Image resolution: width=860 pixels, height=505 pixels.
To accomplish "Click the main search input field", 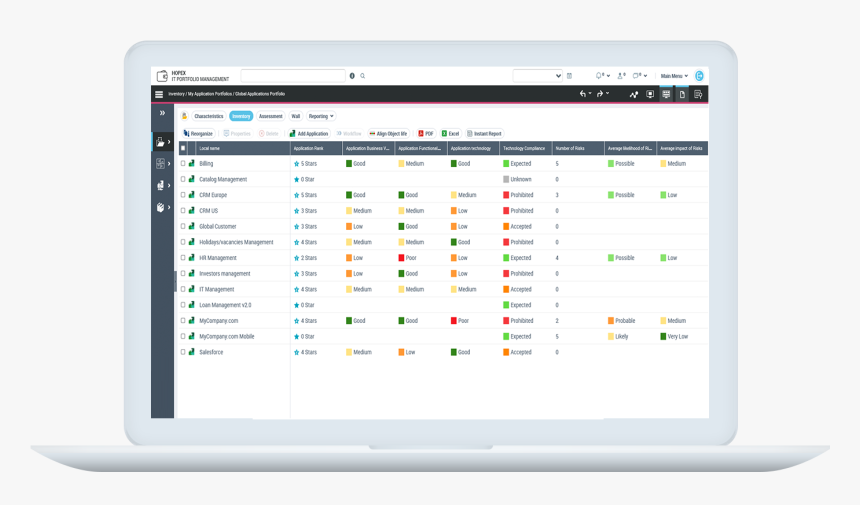I will [x=293, y=76].
